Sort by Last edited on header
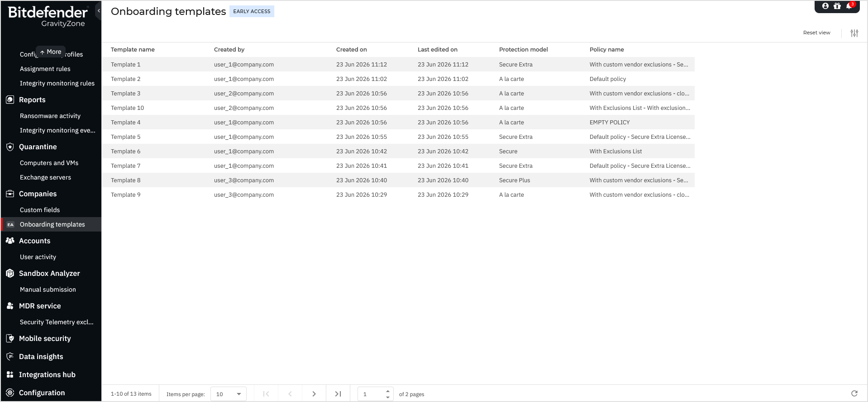Viewport: 868px width, 402px height. [x=438, y=50]
